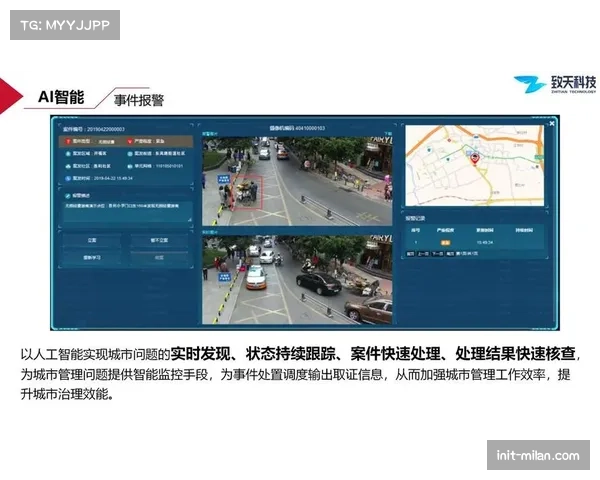Click the severity column header in records
The image size is (600, 480).
tap(445, 230)
